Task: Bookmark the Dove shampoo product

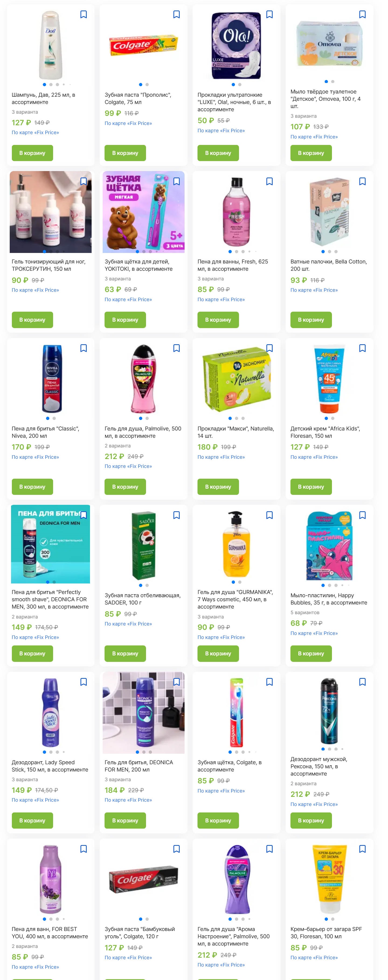Action: point(84,15)
